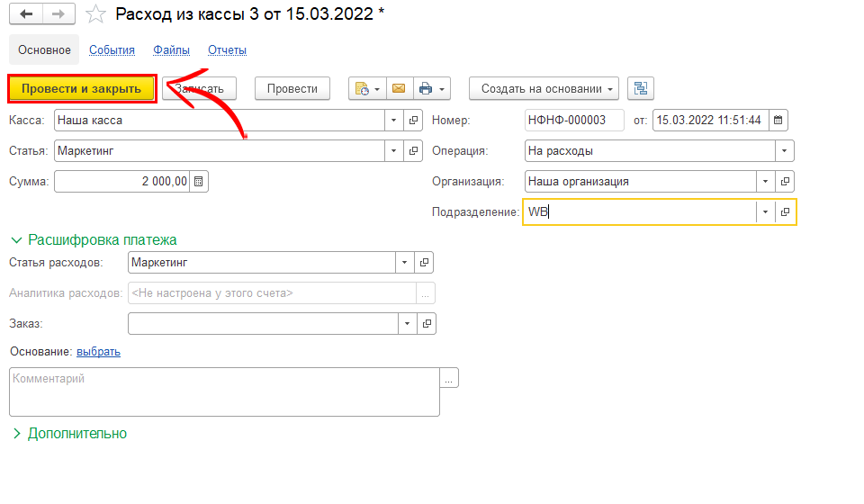Add document to favorites with star icon
864x504 pixels.
94,13
